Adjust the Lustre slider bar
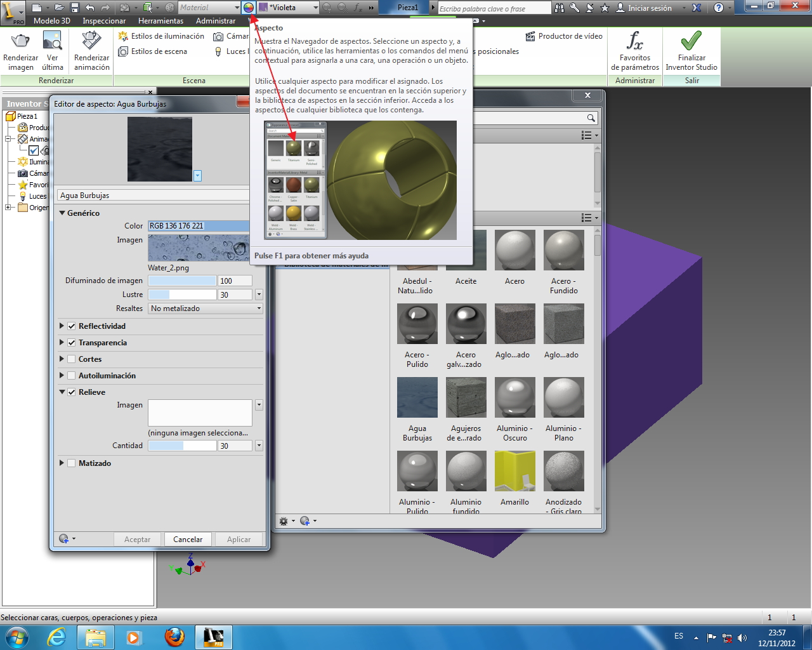This screenshot has height=650, width=812. click(x=183, y=295)
